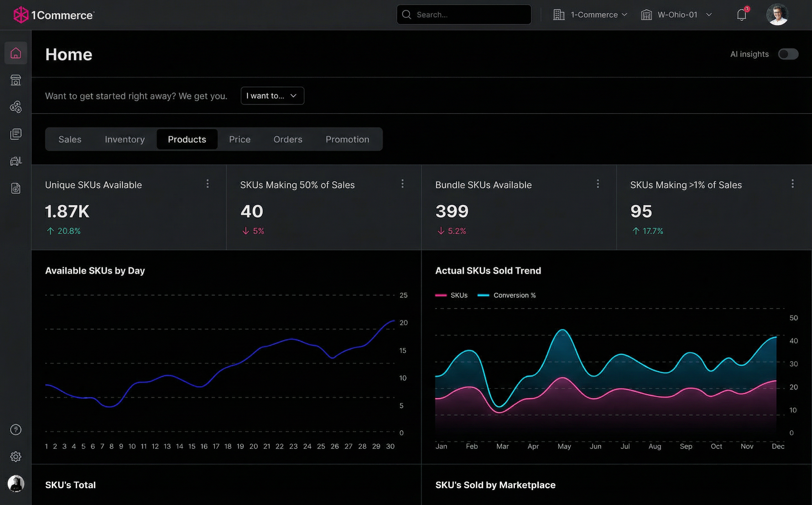Click inside the Search field

pos(464,14)
